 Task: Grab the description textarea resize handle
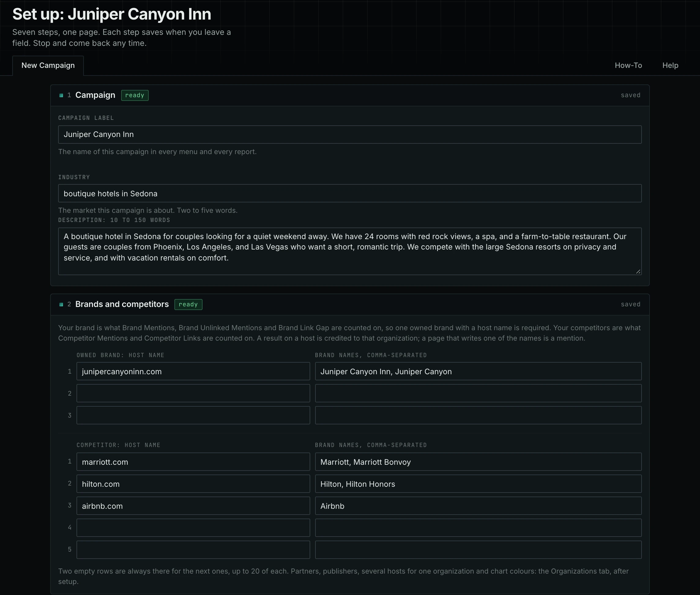pyautogui.click(x=638, y=272)
